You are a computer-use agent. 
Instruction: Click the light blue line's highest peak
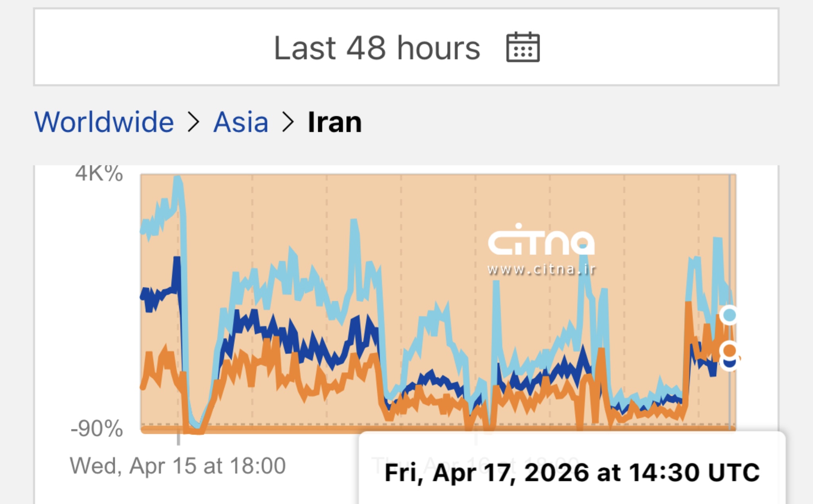pyautogui.click(x=178, y=179)
